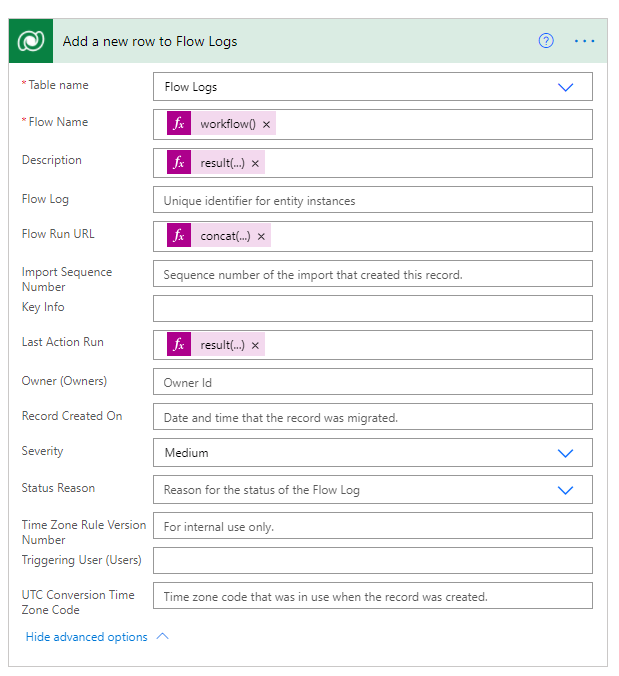The height and width of the screenshot is (676, 619).
Task: Open the Severity dropdown
Action: (565, 453)
